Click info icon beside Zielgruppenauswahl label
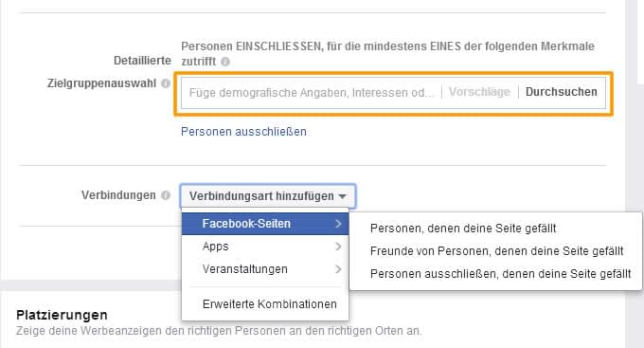Image resolution: width=644 pixels, height=348 pixels. (x=166, y=83)
